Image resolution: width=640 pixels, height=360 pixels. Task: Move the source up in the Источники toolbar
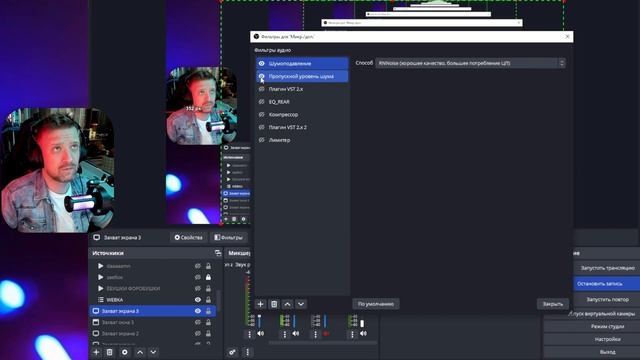[140, 352]
